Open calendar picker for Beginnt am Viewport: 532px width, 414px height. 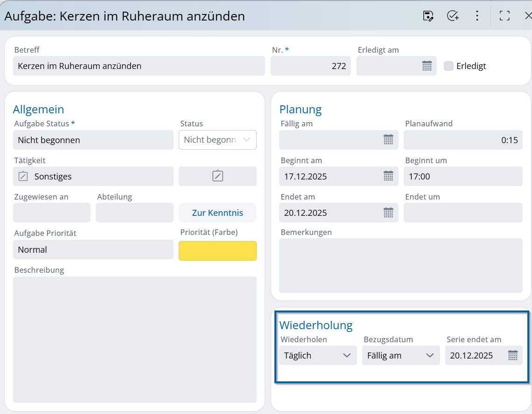click(388, 176)
